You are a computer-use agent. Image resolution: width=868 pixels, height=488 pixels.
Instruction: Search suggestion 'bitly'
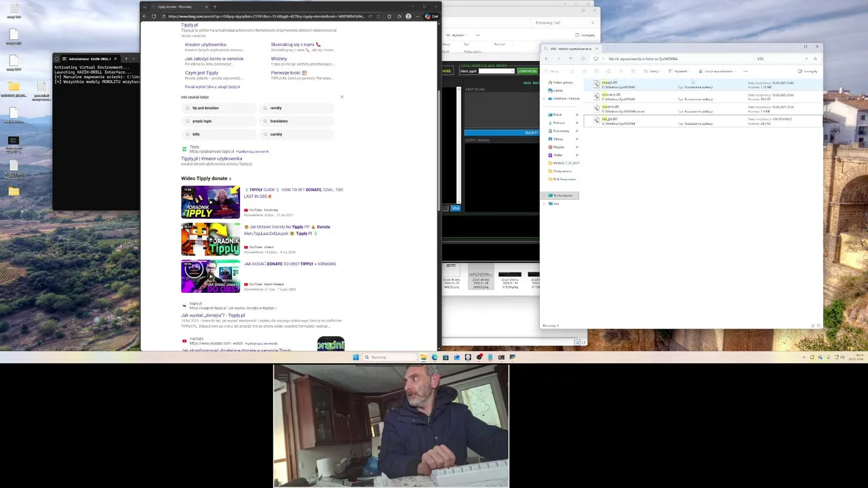(220, 134)
